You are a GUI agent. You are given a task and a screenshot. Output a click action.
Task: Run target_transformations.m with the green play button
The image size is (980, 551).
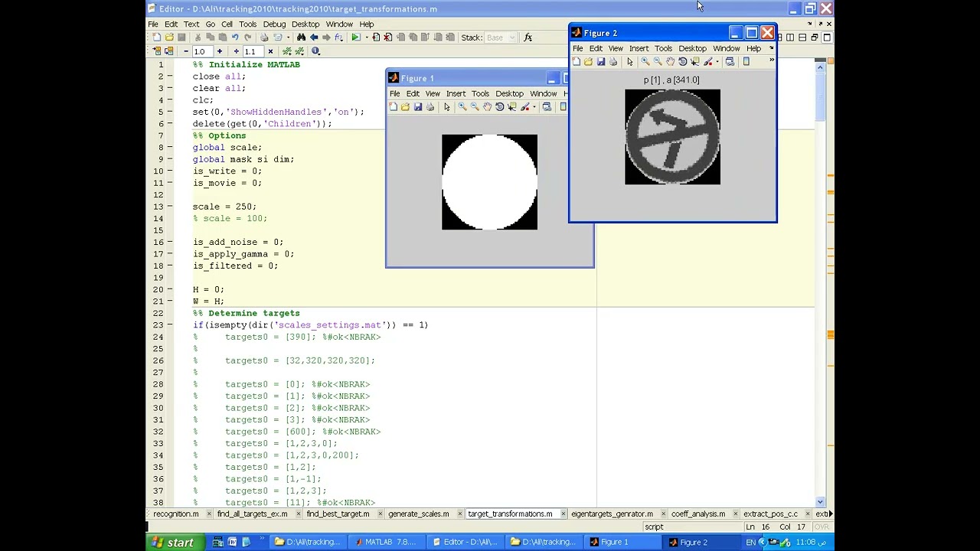pos(355,37)
